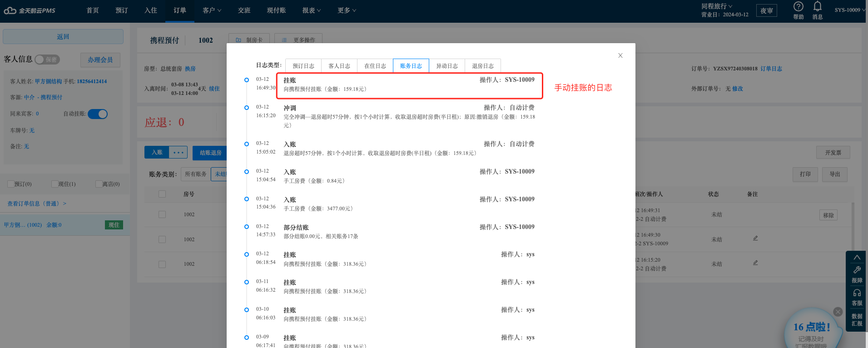Open 交班 in top navigation
Screen dimensions: 868x348
[244, 10]
